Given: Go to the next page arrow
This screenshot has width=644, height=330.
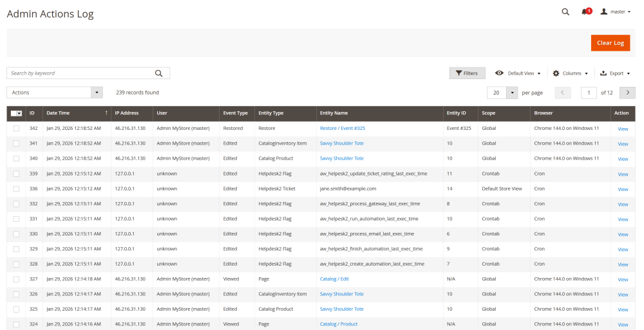Looking at the screenshot, I should coord(627,93).
